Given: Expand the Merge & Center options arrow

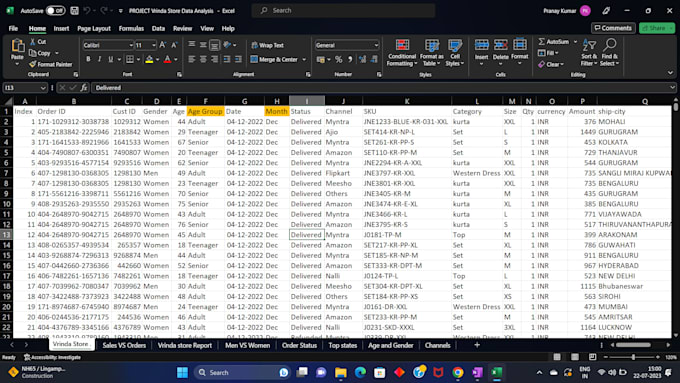Looking at the screenshot, I should 304,59.
